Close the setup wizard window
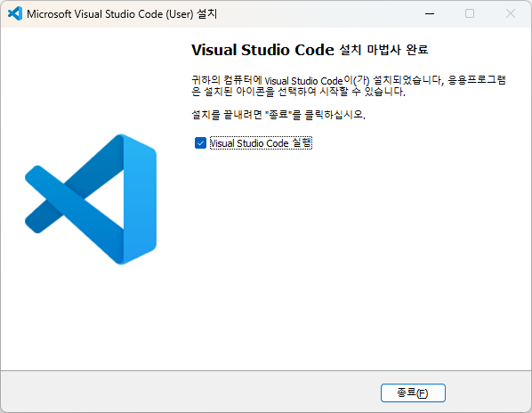 pos(511,13)
